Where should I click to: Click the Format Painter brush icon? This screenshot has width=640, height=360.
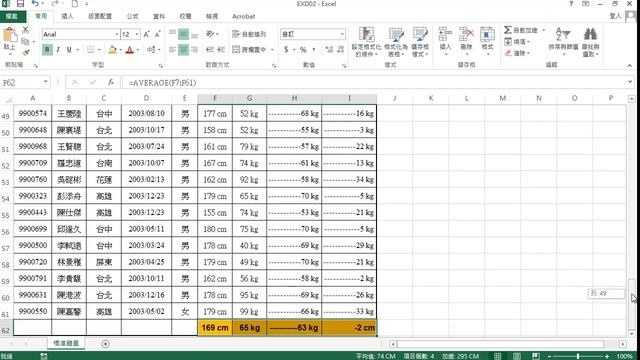(25, 52)
